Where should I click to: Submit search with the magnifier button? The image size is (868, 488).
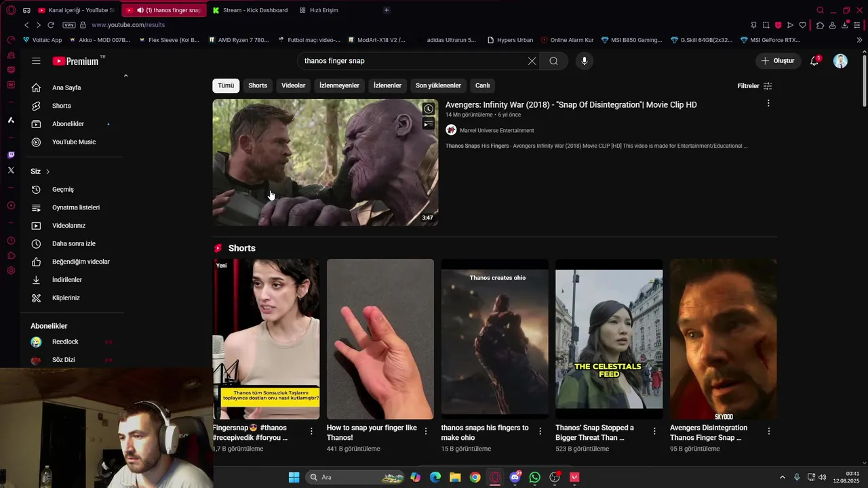[x=553, y=61]
